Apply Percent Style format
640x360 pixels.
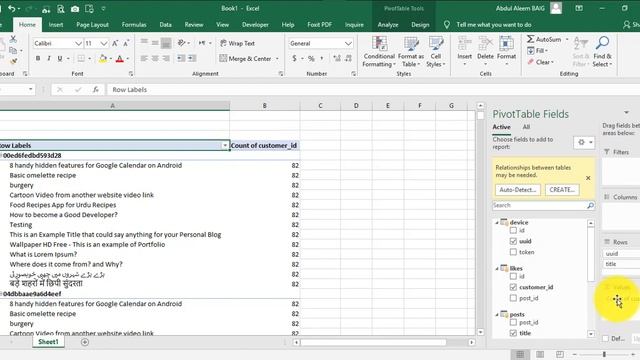point(311,59)
